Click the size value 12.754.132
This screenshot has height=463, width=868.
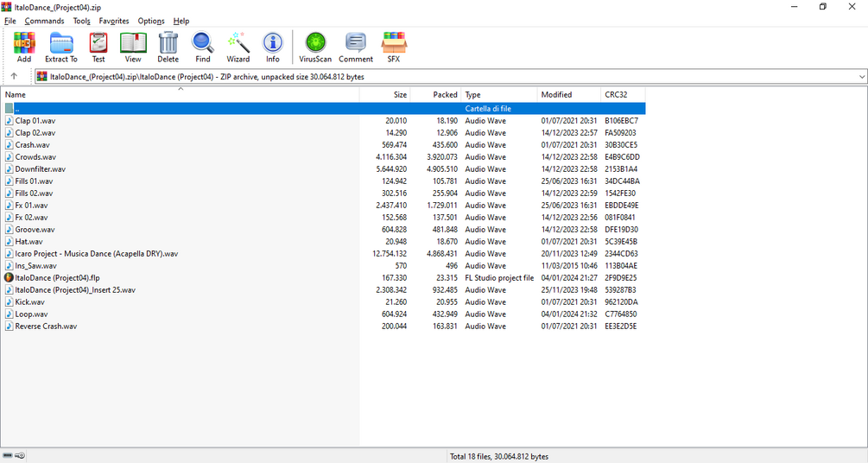point(390,254)
